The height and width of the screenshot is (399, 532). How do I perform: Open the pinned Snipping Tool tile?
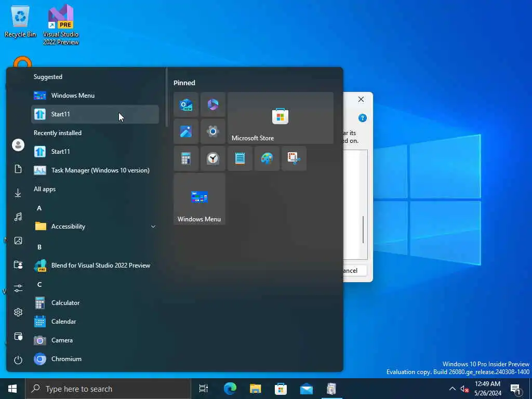pyautogui.click(x=294, y=158)
